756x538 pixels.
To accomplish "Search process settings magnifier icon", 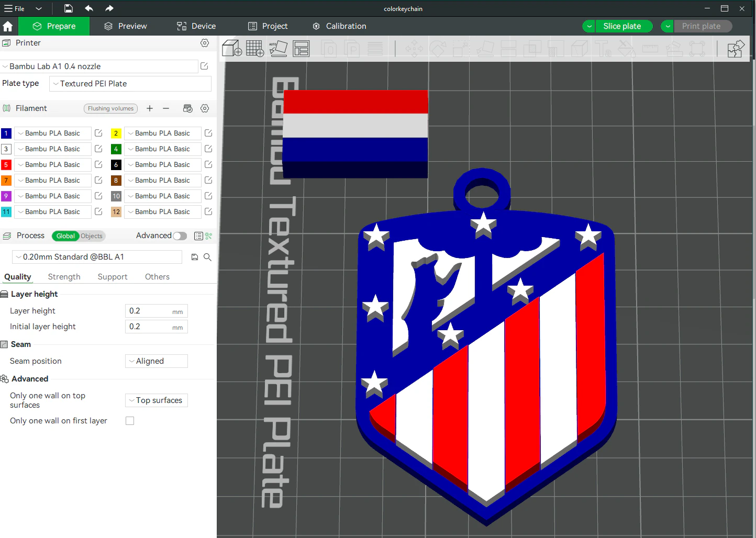I will click(x=207, y=257).
